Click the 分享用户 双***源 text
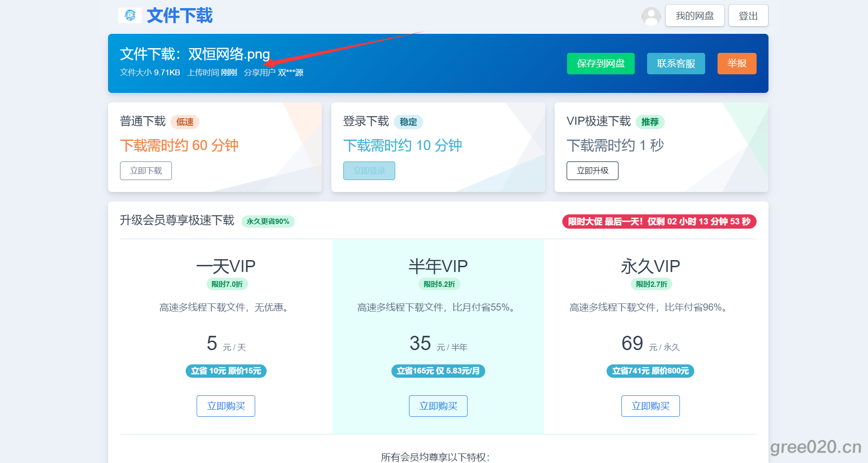Screen dimensions: 868x463 (274, 72)
